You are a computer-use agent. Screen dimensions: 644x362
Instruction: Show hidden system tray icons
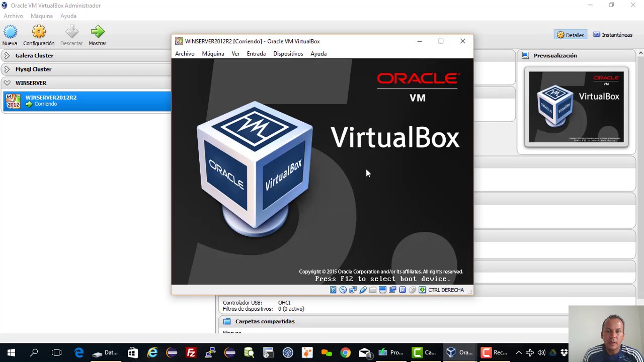[x=519, y=352]
